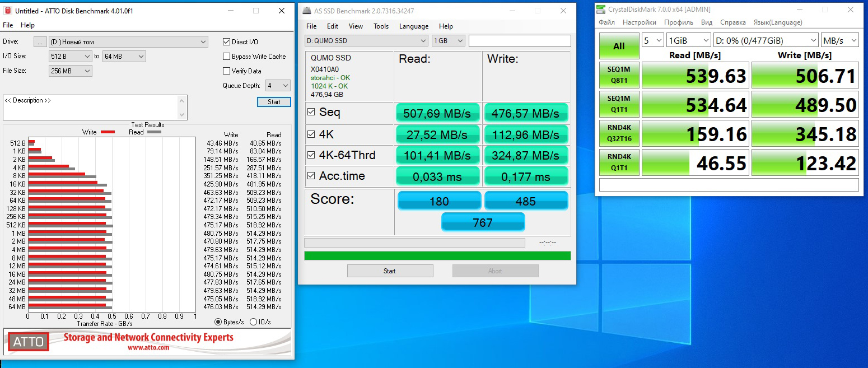
Task: Click the green All button in CrystalDiskMark
Action: [x=619, y=46]
